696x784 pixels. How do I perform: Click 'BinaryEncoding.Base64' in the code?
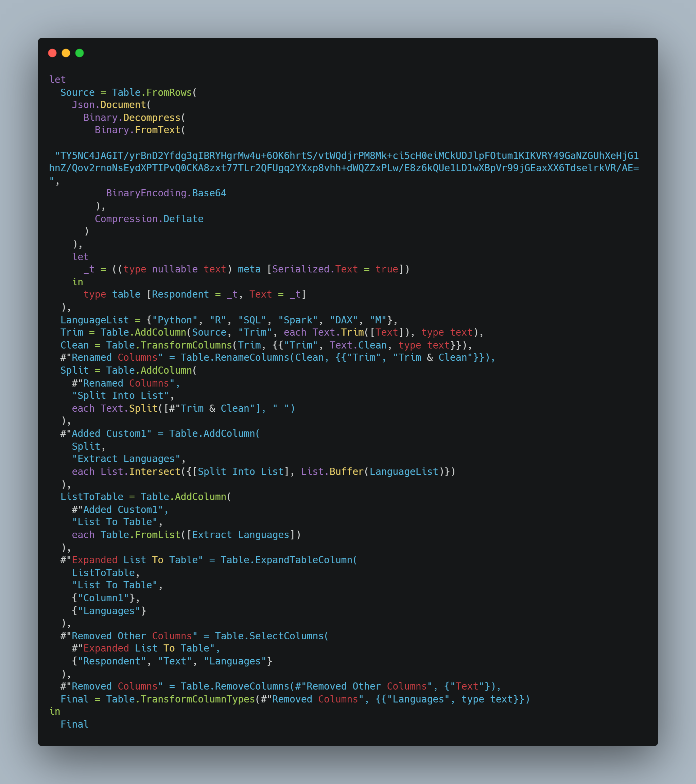(166, 193)
